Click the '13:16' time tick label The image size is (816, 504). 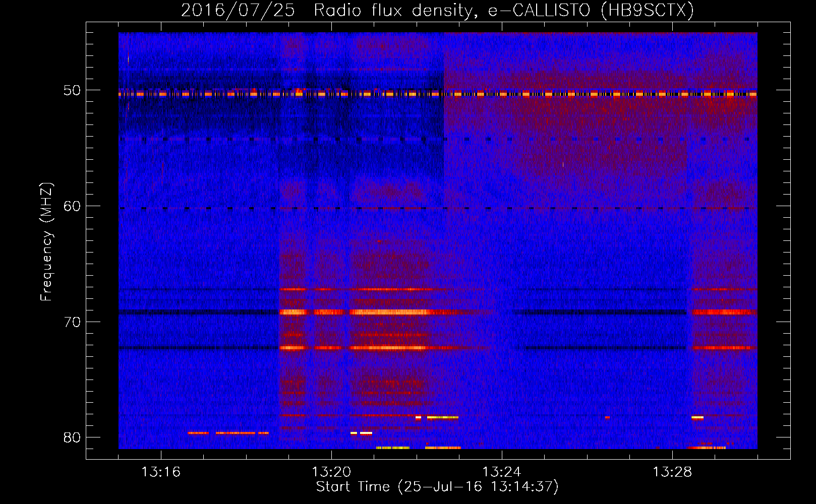[161, 472]
